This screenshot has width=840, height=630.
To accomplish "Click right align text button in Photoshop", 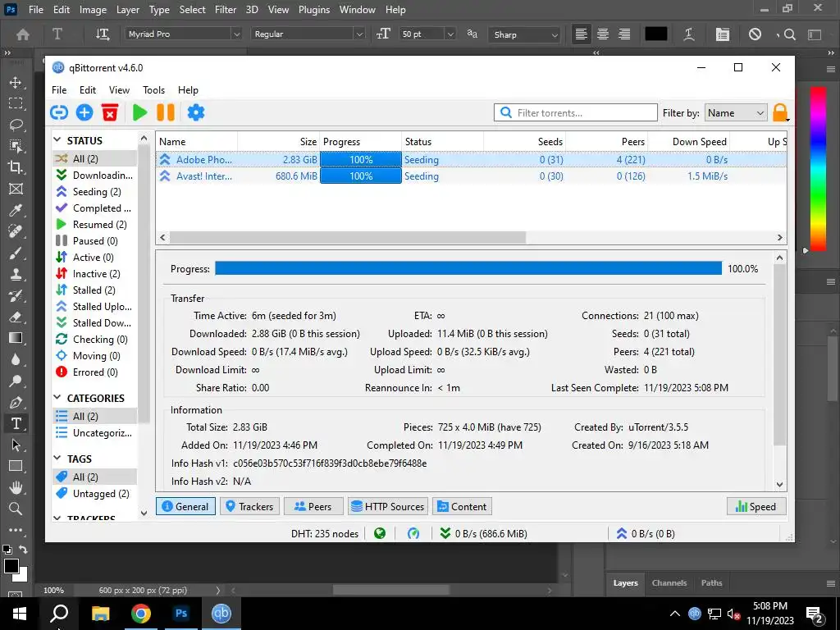I will tap(624, 34).
